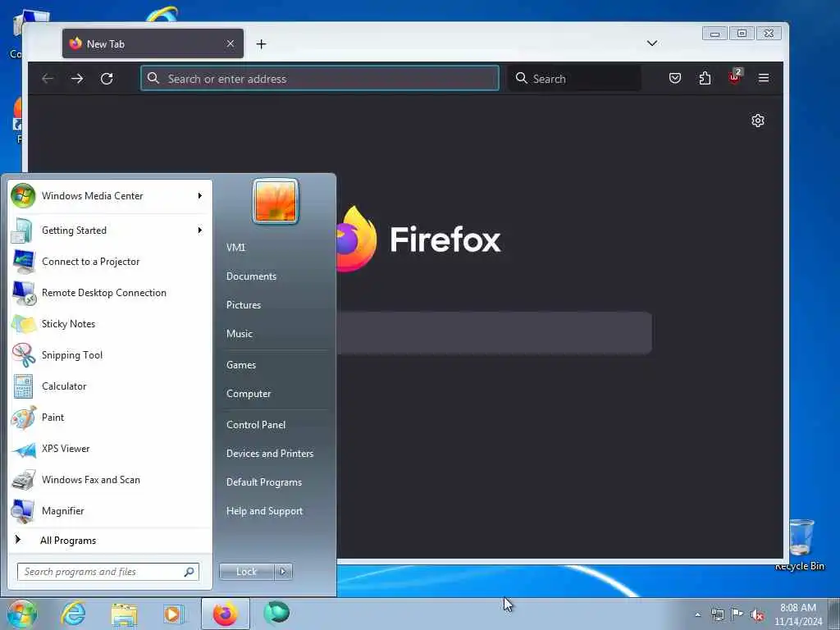Click the Firefox back arrow
This screenshot has width=840, height=630.
(x=48, y=79)
